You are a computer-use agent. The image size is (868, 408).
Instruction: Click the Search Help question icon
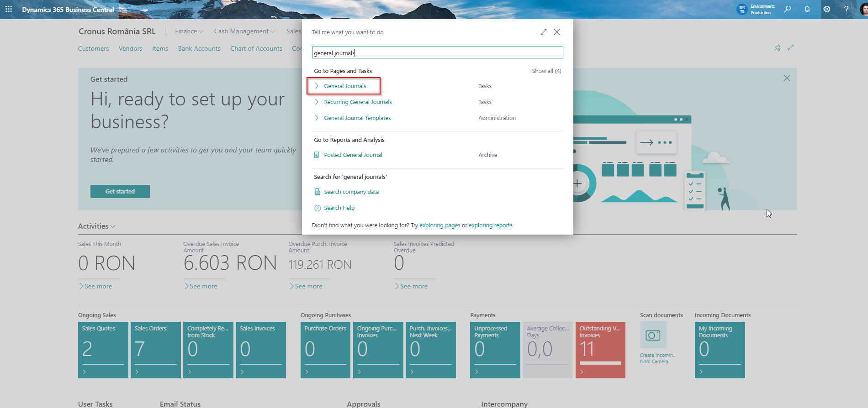click(318, 208)
